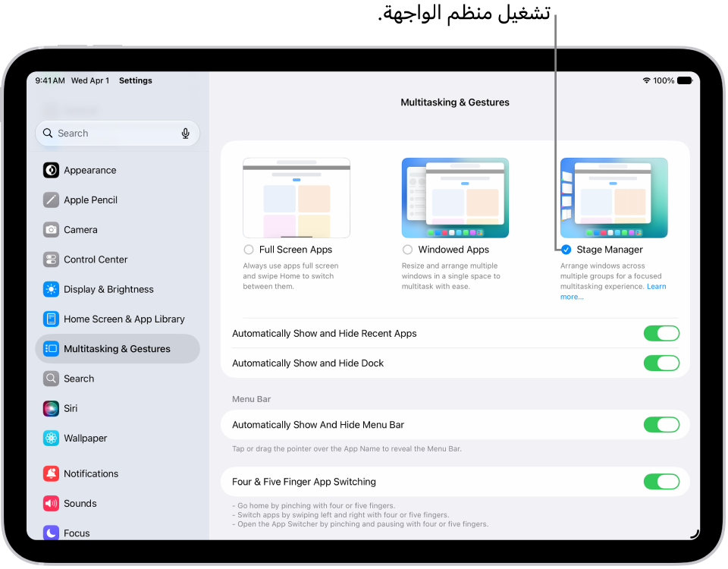Click the Full Screen Apps preview thumbnail
This screenshot has height=569, width=728.
point(297,198)
